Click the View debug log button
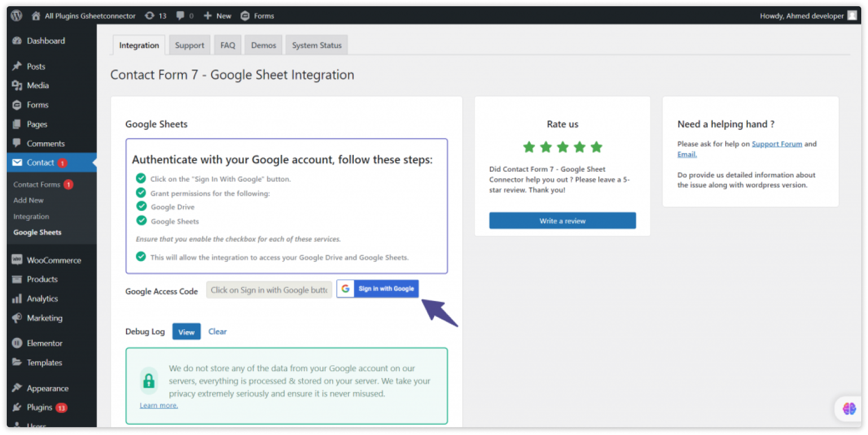This screenshot has width=868, height=435. (x=186, y=332)
